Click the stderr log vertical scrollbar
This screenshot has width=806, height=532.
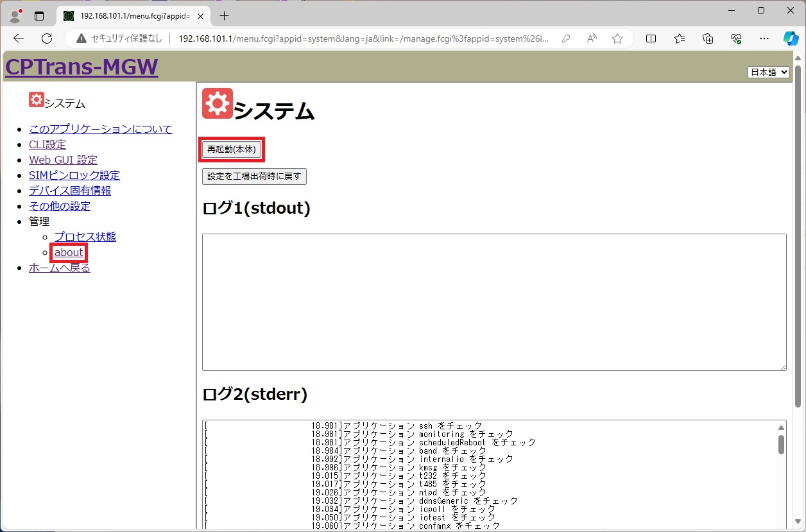781,444
